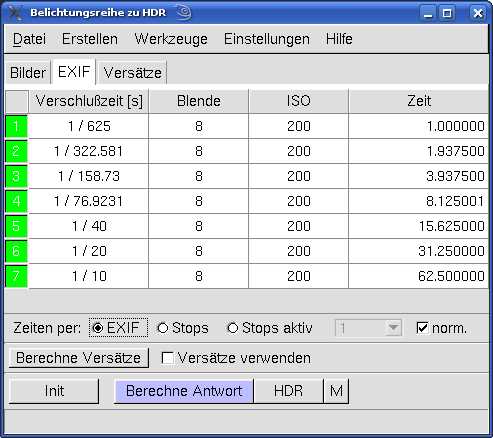This screenshot has width=493, height=438.
Task: Click the Verschlußzeit [s] column header
Action: [89, 101]
